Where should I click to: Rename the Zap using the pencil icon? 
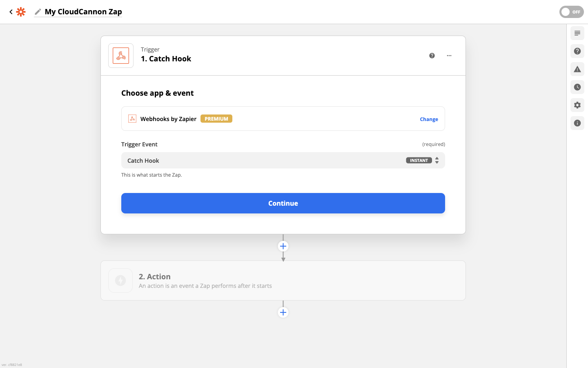pos(37,12)
